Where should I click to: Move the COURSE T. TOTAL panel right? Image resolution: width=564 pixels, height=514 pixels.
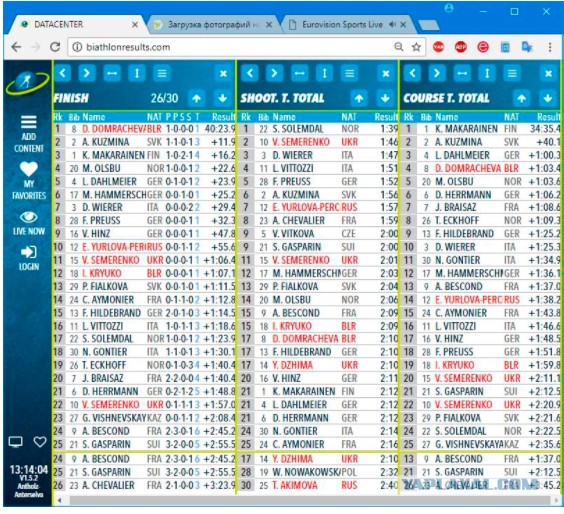pos(437,73)
